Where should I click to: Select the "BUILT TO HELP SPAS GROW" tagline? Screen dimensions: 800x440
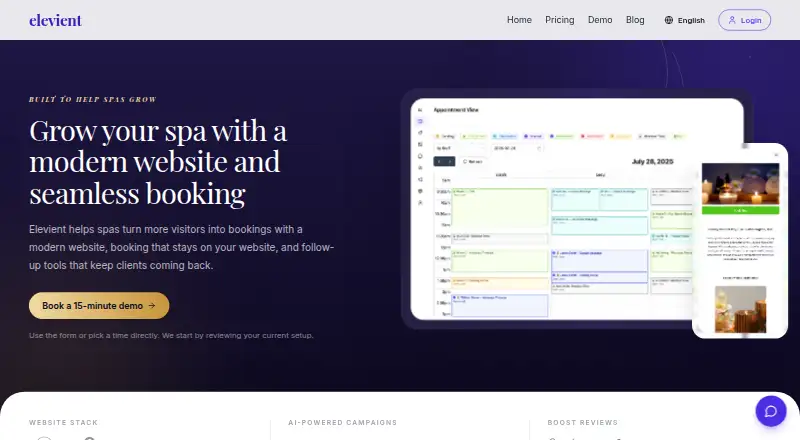click(x=93, y=100)
